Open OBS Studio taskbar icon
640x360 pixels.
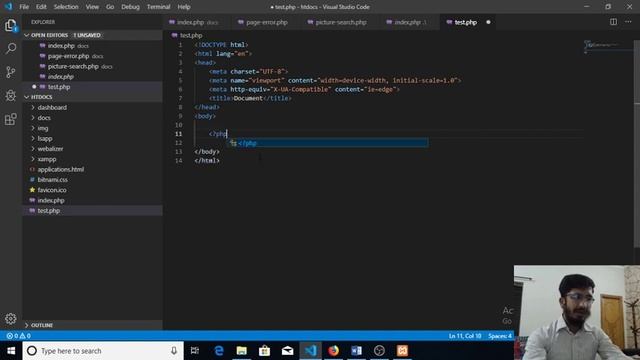[x=379, y=351]
